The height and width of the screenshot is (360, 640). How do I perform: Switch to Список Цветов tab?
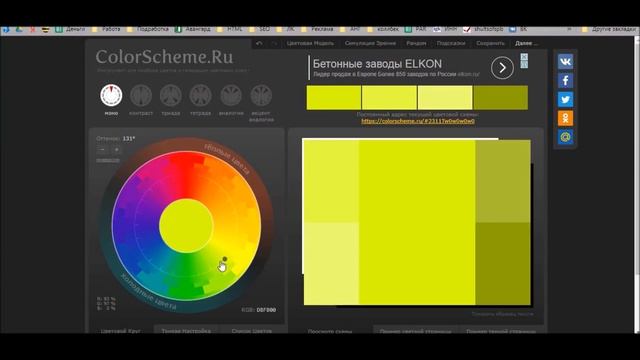[x=251, y=331]
